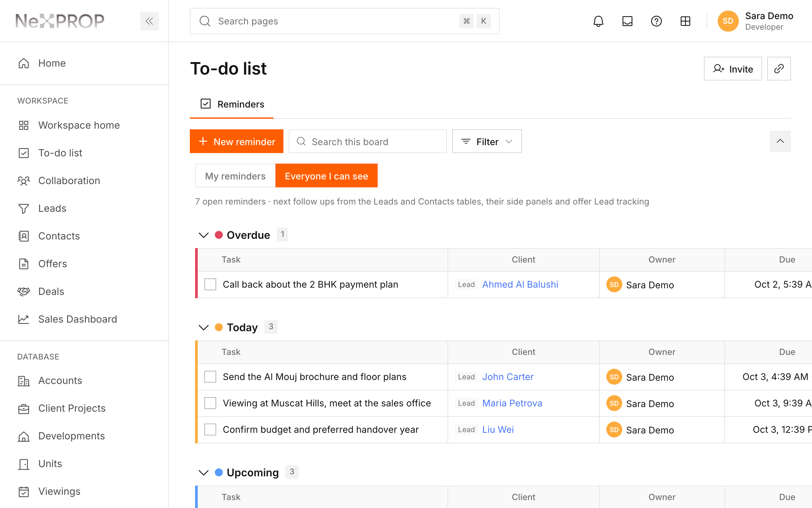The image size is (812, 508).
Task: Create a New reminder
Action: pyautogui.click(x=237, y=142)
